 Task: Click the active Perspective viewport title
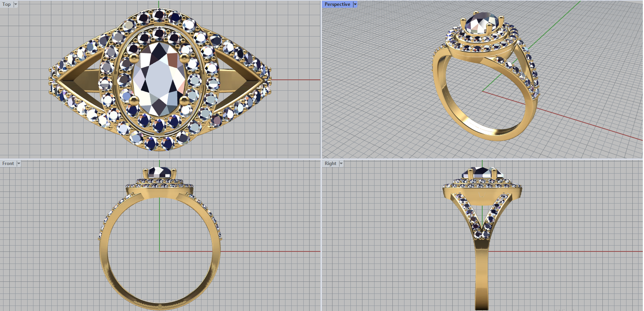[337, 4]
